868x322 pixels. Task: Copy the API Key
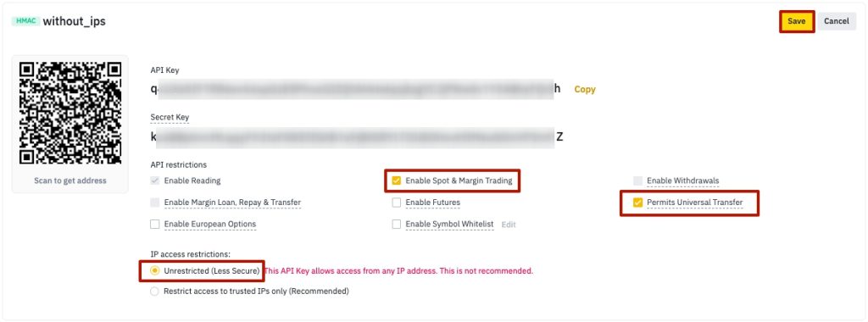585,89
